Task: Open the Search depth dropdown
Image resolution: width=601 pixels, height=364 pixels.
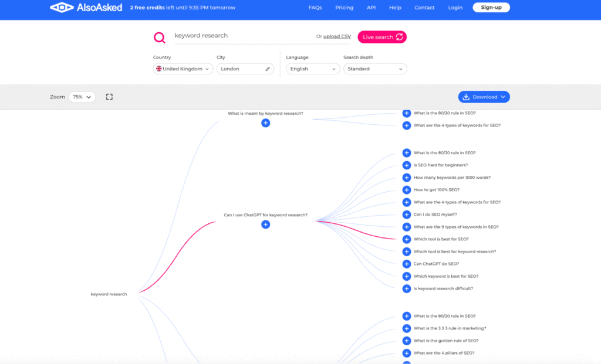Action: pyautogui.click(x=374, y=69)
